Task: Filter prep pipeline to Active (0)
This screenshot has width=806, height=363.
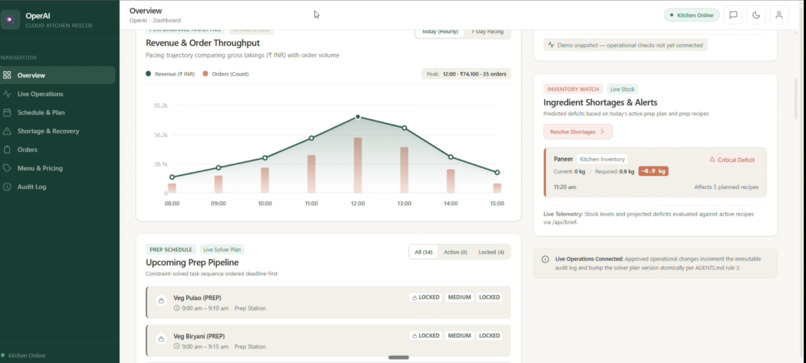Action: tap(455, 252)
